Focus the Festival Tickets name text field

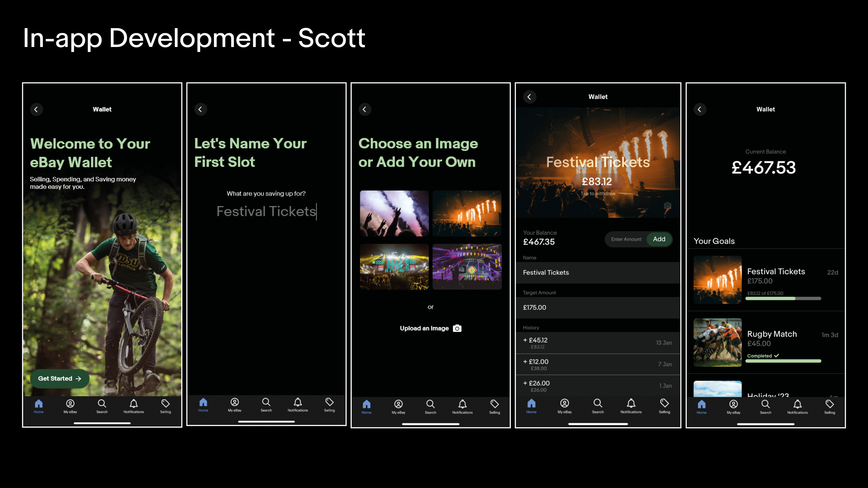point(267,211)
